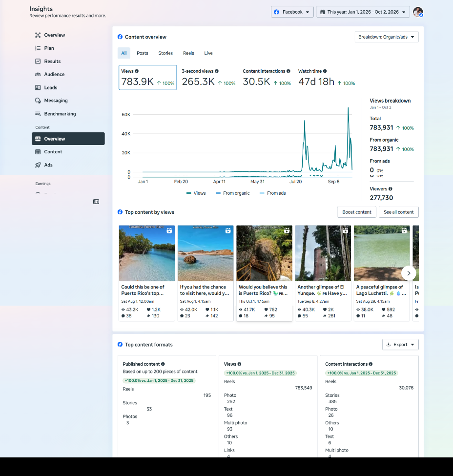The image size is (453, 476).
Task: Switch to the Live tab
Action: (x=208, y=53)
